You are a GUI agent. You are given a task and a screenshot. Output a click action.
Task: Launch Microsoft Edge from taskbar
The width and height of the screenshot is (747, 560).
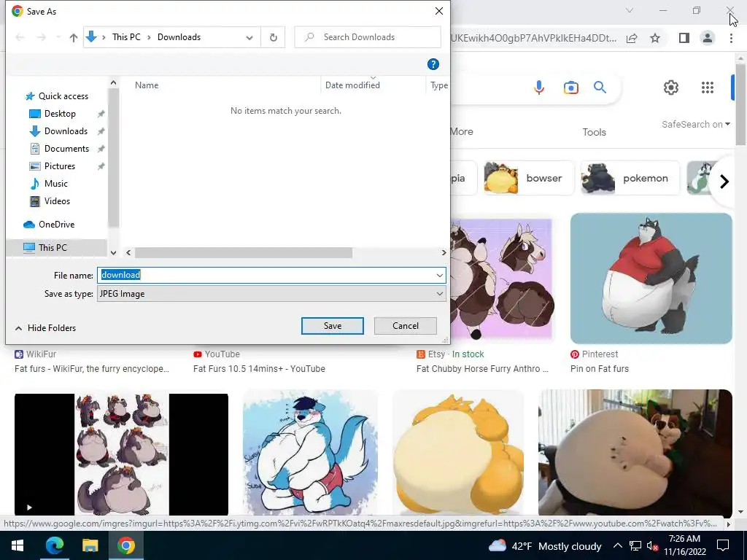pos(54,545)
